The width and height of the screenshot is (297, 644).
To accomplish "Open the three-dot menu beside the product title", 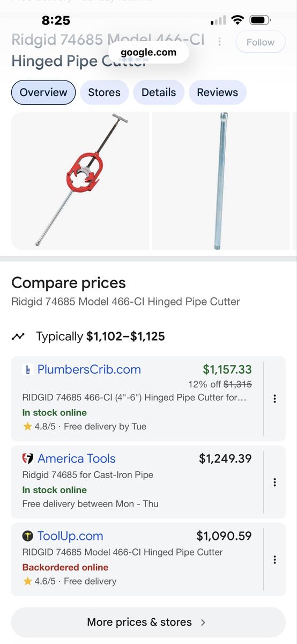I will (x=219, y=42).
